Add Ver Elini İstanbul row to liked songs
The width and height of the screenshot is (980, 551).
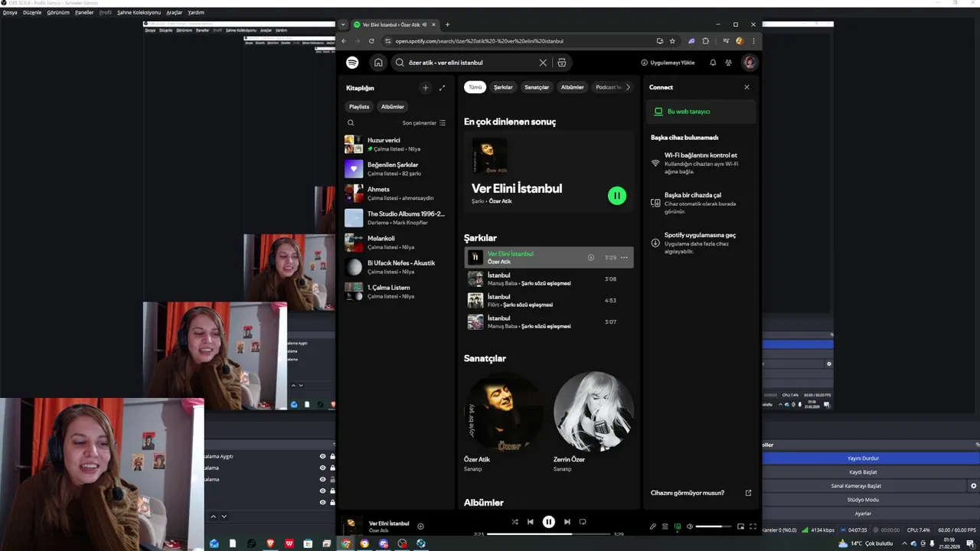[x=590, y=257]
